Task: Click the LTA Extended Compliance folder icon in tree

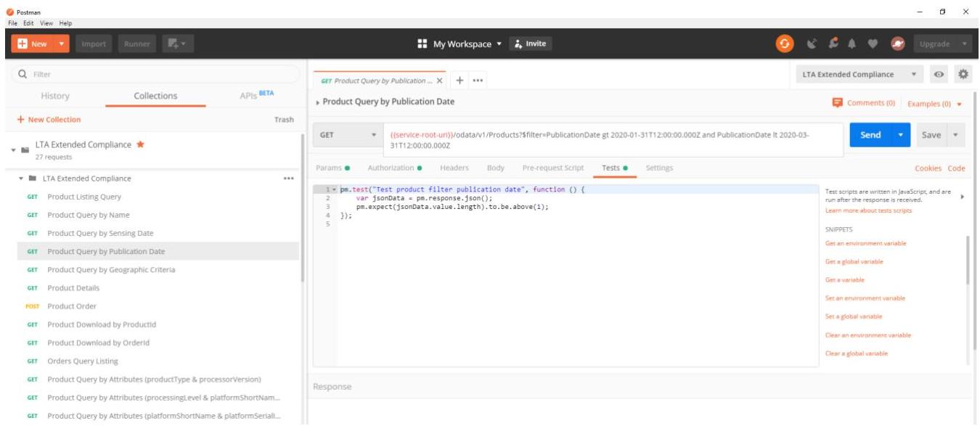Action: [33, 179]
